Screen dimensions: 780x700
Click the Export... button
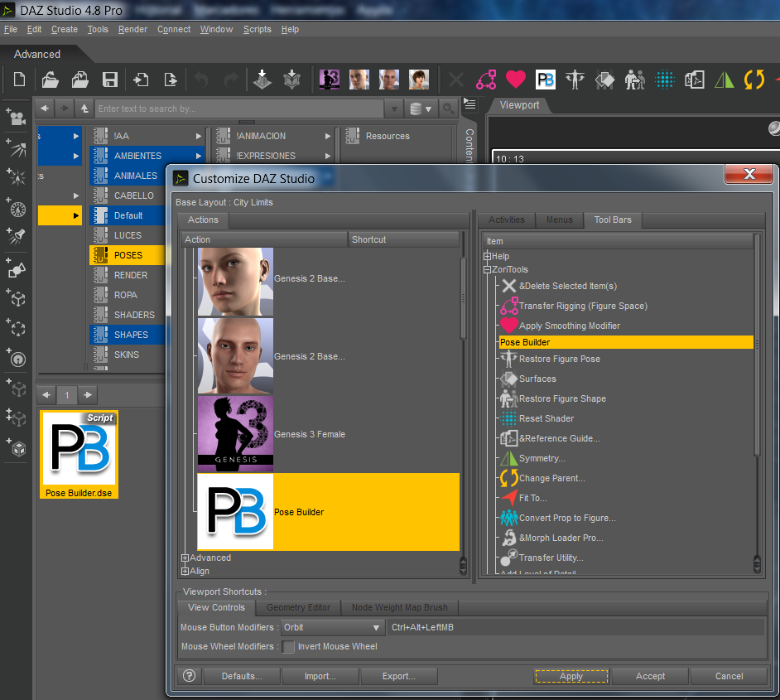[x=398, y=676]
